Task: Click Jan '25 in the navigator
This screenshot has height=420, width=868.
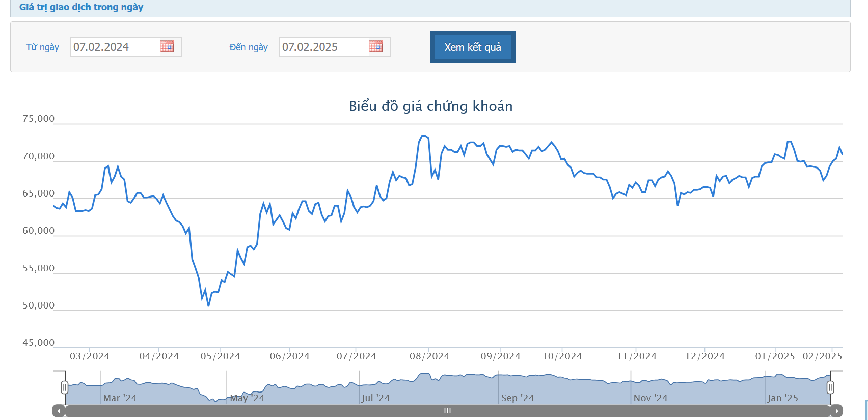Action: point(783,398)
